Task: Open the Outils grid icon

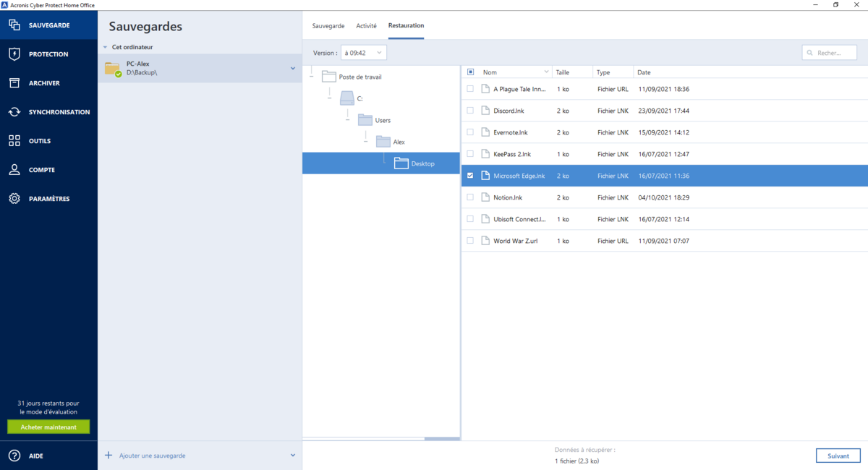Action: 14,141
